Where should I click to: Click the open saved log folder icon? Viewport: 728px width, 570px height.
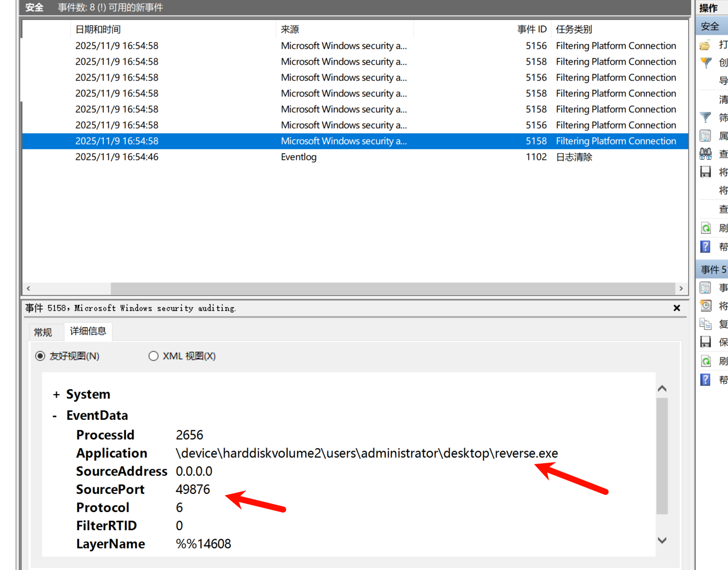pos(705,45)
